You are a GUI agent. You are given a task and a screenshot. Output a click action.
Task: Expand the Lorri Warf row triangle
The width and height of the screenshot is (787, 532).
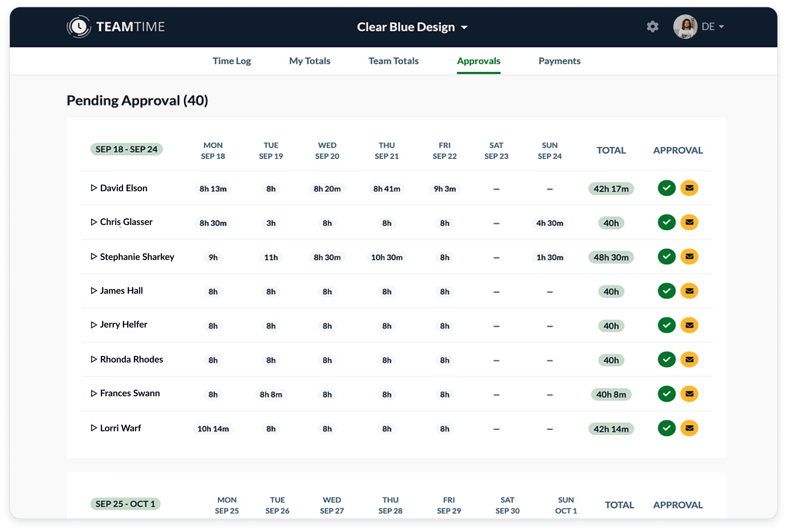tap(94, 428)
